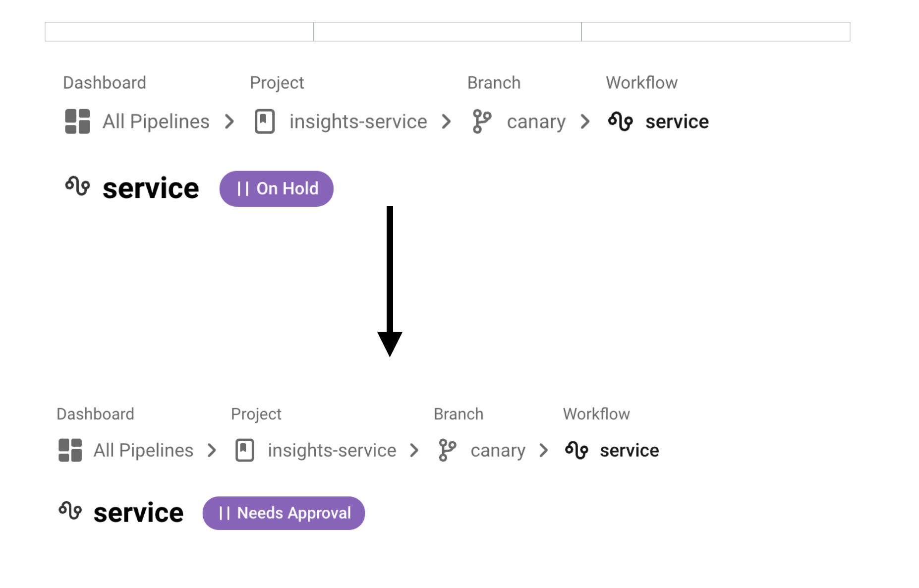919x588 pixels.
Task: Click the insights-service project icon in bottom breadcrumb
Action: tap(244, 450)
